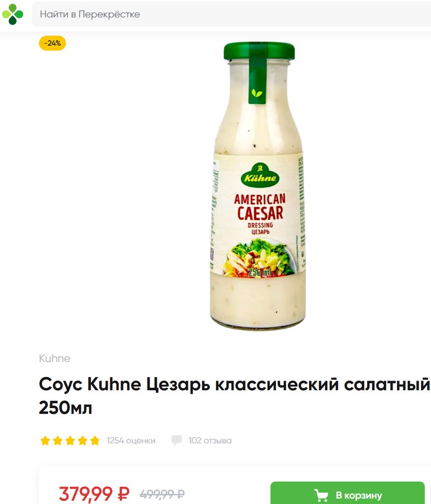Click the fifth rating star
Image resolution: width=431 pixels, height=504 pixels.
tap(95, 441)
